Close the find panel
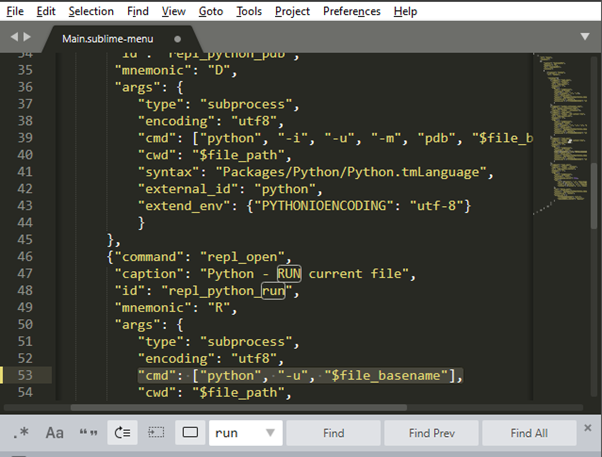The height and width of the screenshot is (457, 602). pos(587,428)
